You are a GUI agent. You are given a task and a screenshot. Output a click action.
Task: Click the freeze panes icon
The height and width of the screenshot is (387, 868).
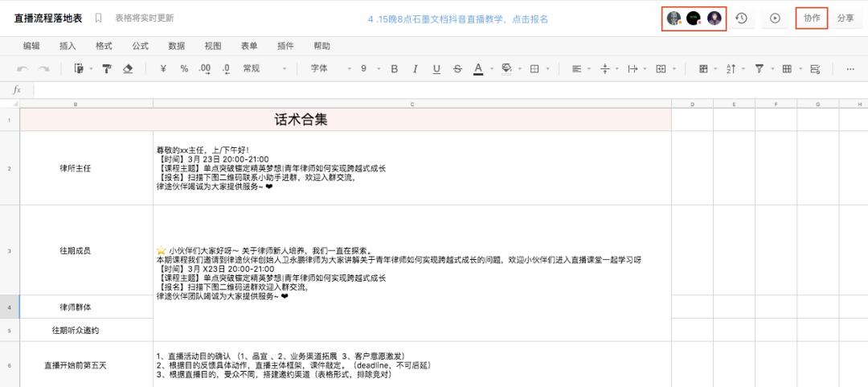tap(703, 68)
